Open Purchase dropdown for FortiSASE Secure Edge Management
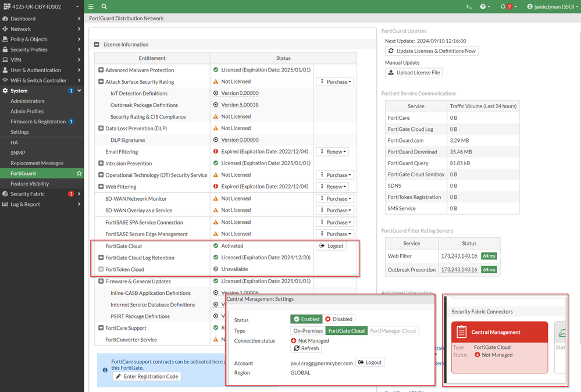This screenshot has width=581, height=392. [x=335, y=234]
